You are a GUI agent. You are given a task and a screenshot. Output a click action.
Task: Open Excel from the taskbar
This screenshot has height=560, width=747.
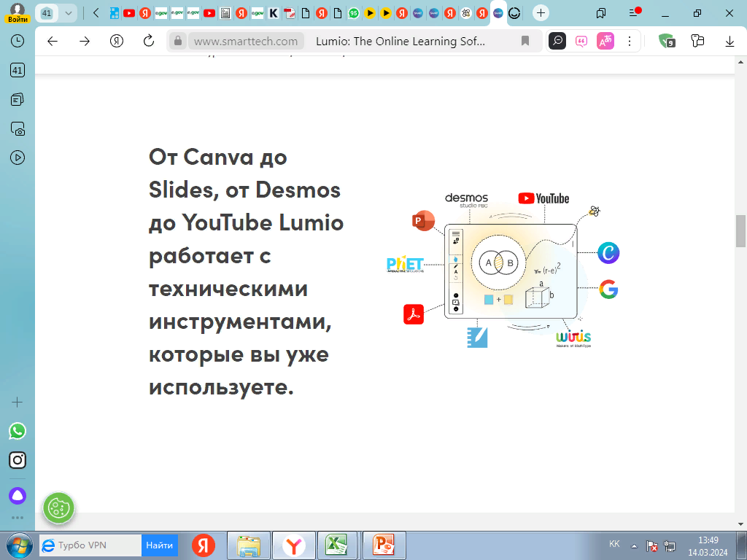[337, 545]
